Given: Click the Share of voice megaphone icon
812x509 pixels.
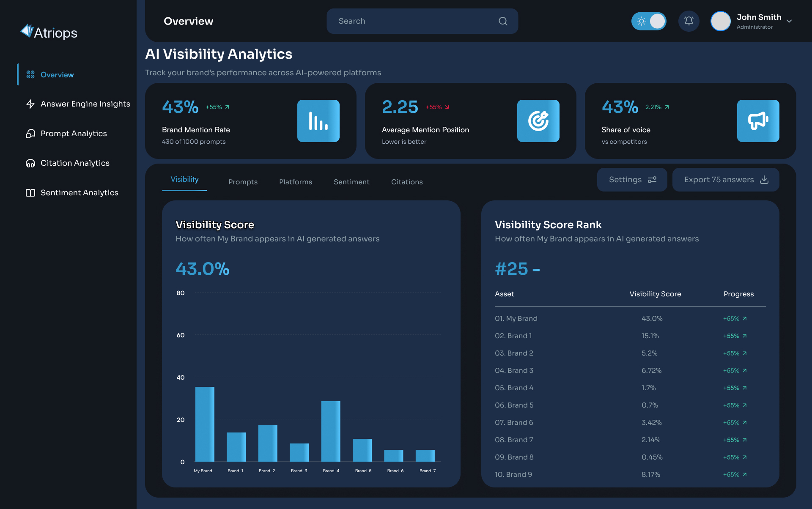Looking at the screenshot, I should (x=758, y=121).
